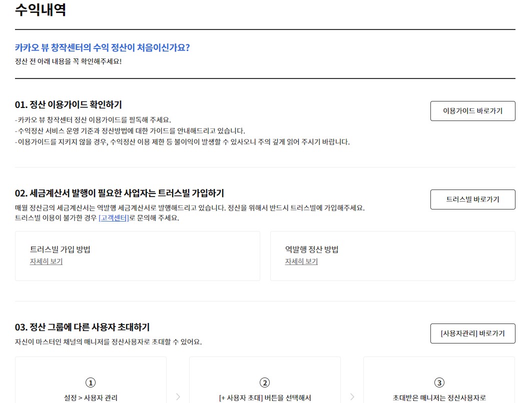
Task: Click the 수익내역 page title
Action: 41,9
